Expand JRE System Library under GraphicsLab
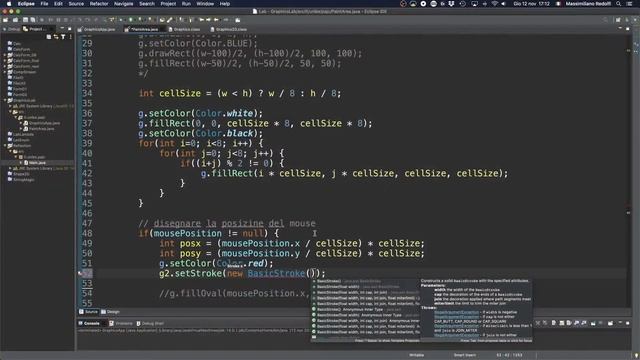This screenshot has height=360, width=640. tap(10, 106)
